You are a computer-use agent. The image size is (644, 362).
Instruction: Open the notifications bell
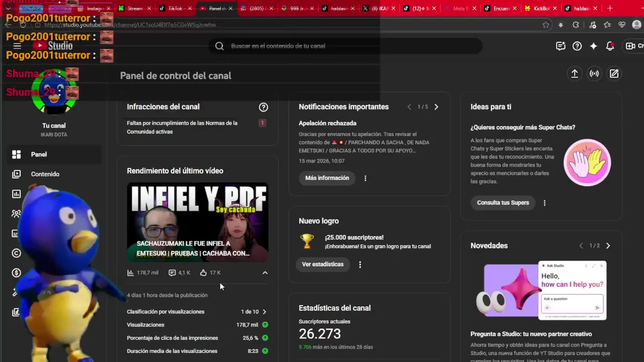610,46
